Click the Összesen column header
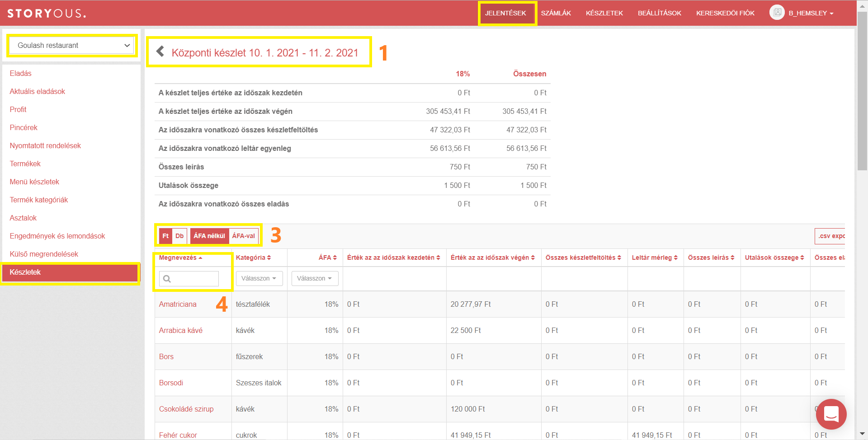Screen dimensions: 868x440 click(x=529, y=74)
